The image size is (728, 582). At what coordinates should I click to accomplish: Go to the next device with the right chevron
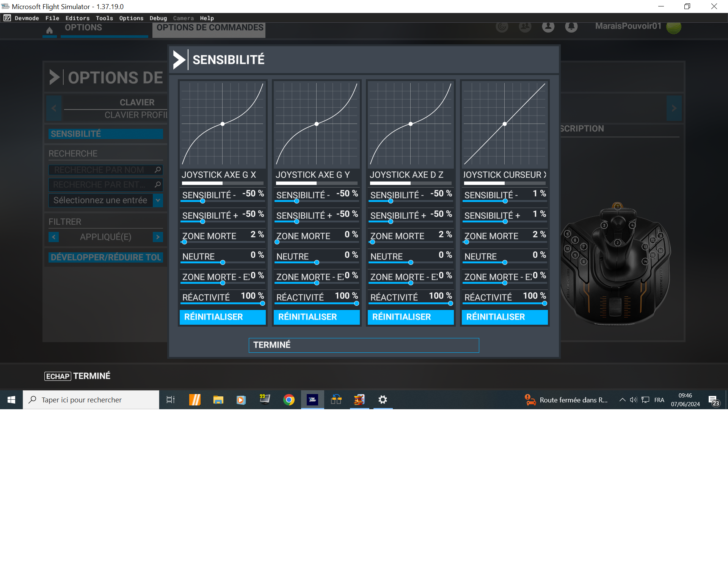point(674,108)
